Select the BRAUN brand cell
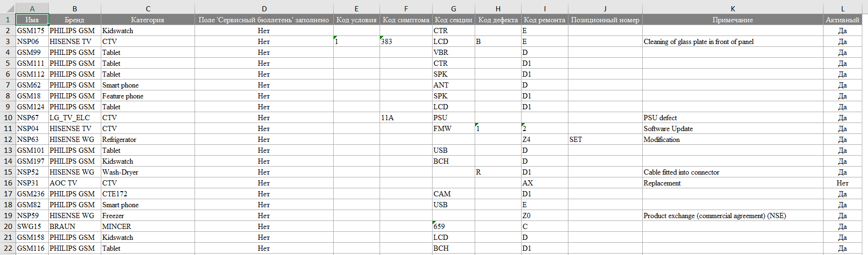Viewport: 868px width, 255px height. [75, 226]
